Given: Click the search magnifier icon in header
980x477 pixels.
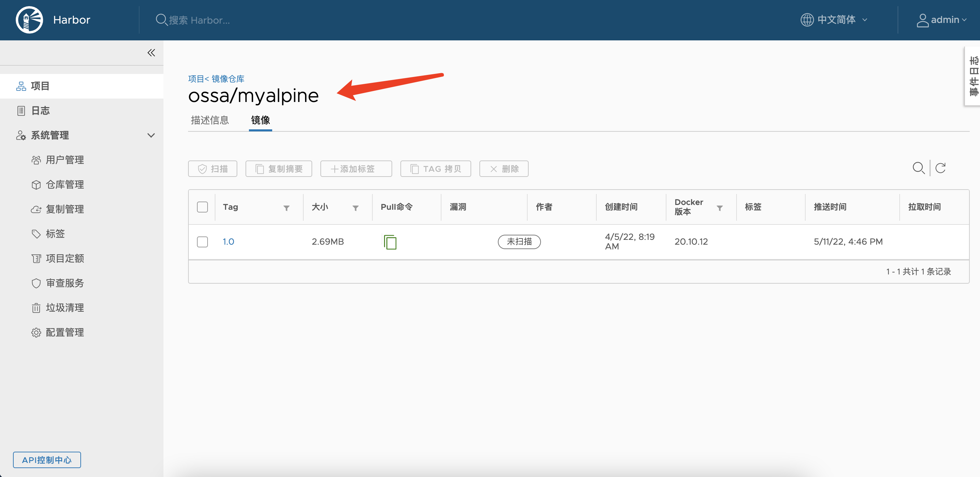Looking at the screenshot, I should pos(161,20).
